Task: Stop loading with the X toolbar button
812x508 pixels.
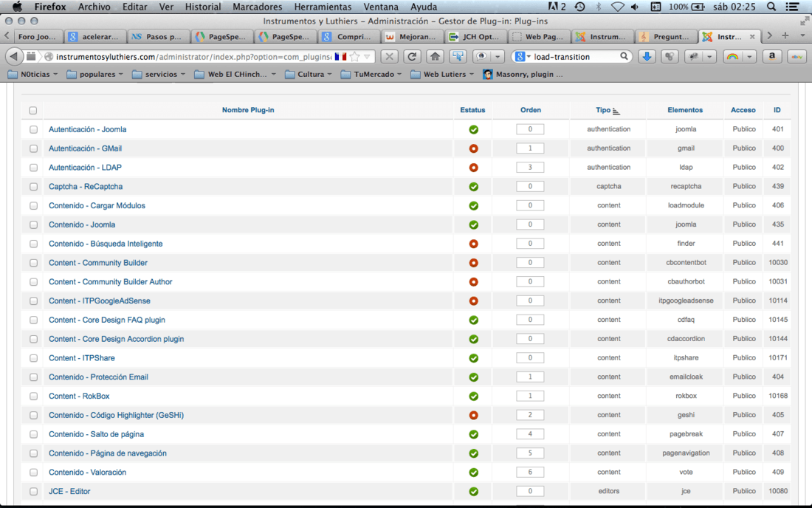Action: (x=390, y=56)
